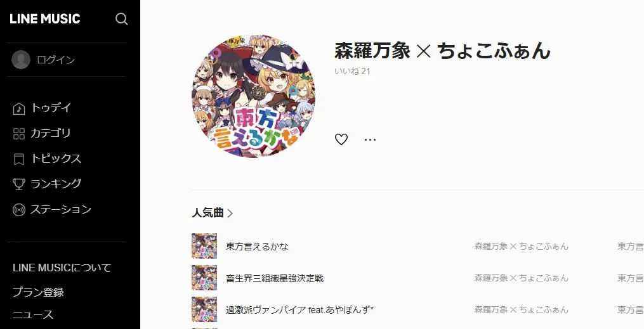The width and height of the screenshot is (644, 329).
Task: Open the three-dot more options menu
Action: click(x=370, y=139)
